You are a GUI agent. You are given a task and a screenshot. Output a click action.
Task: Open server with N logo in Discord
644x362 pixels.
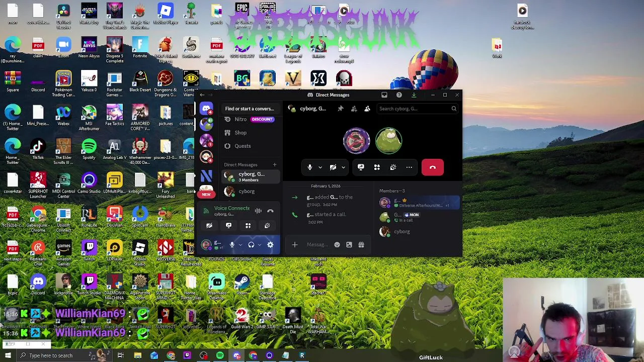coord(206,175)
